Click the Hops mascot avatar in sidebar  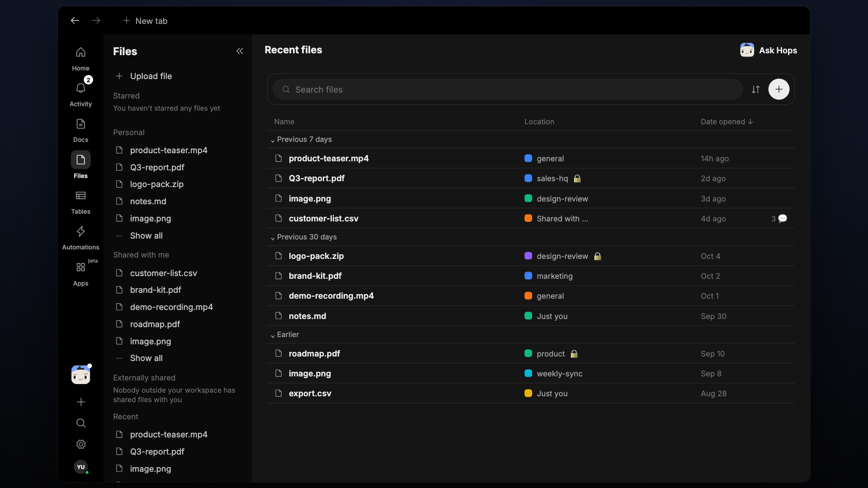click(80, 375)
